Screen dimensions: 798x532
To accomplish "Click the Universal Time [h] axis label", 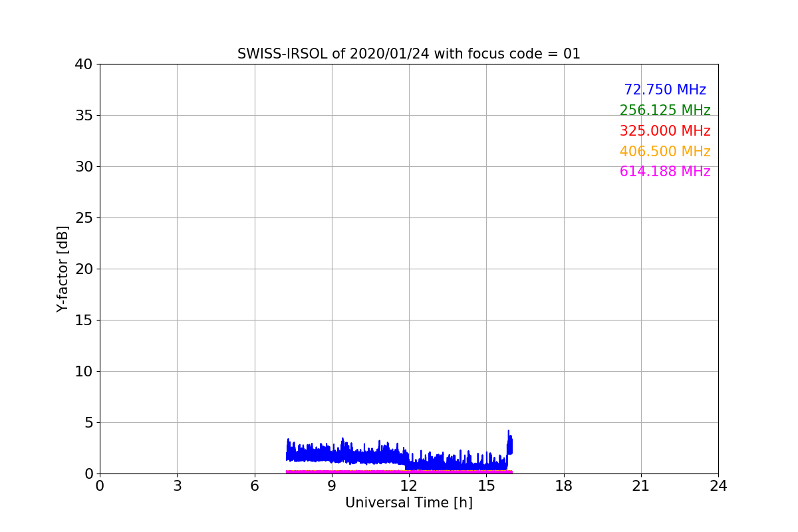I will 409,503.
